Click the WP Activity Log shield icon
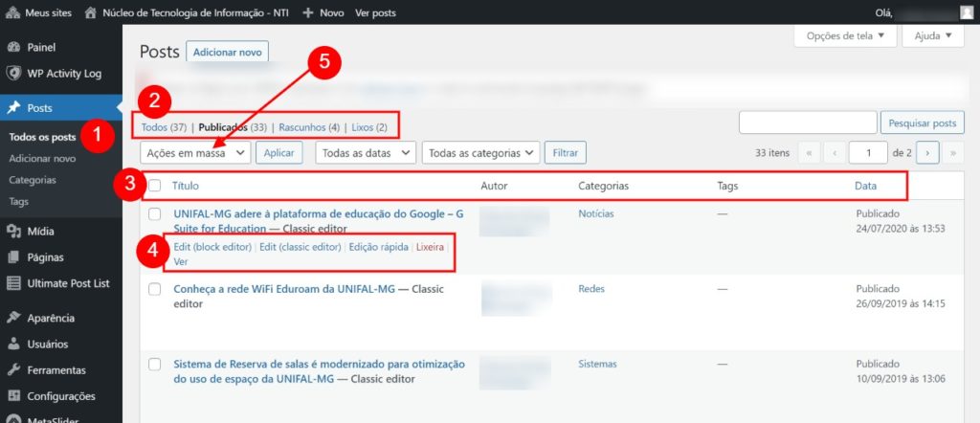 13,73
